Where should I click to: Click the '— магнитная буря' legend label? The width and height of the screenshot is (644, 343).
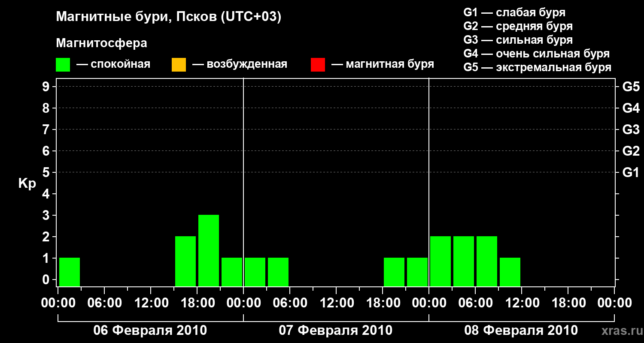[383, 65]
